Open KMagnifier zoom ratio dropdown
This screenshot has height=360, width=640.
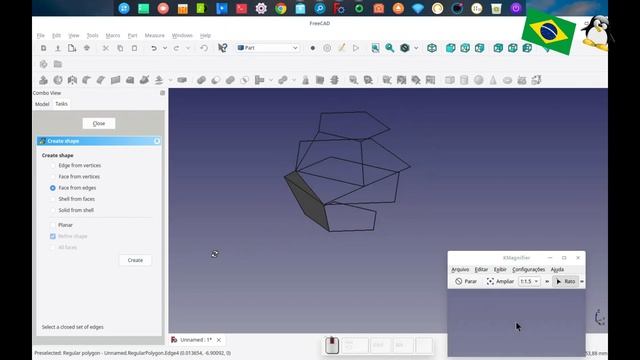(x=529, y=281)
